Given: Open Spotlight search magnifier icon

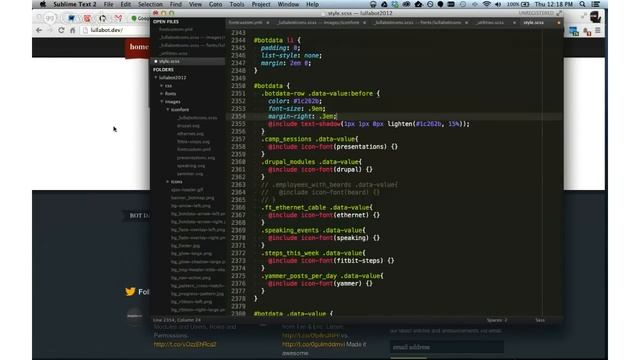Looking at the screenshot, I should point(582,4).
